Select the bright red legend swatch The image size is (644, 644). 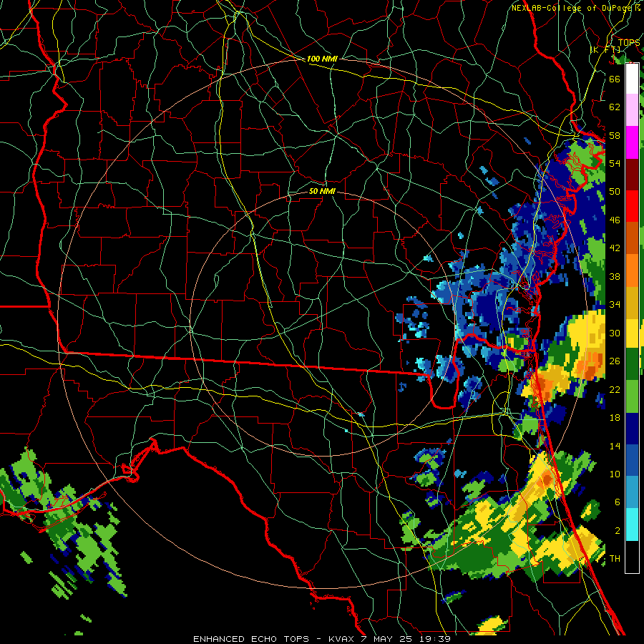632,207
